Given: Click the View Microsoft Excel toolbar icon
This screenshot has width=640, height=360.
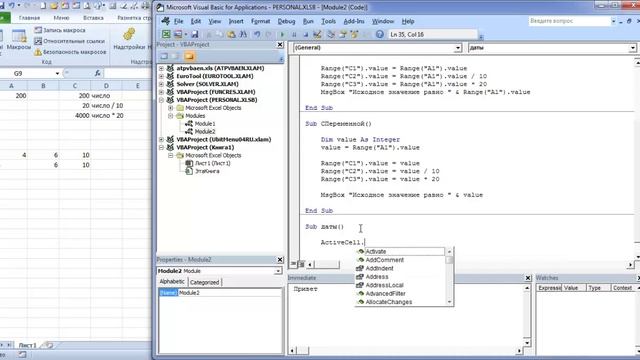Looking at the screenshot, I should (x=166, y=35).
